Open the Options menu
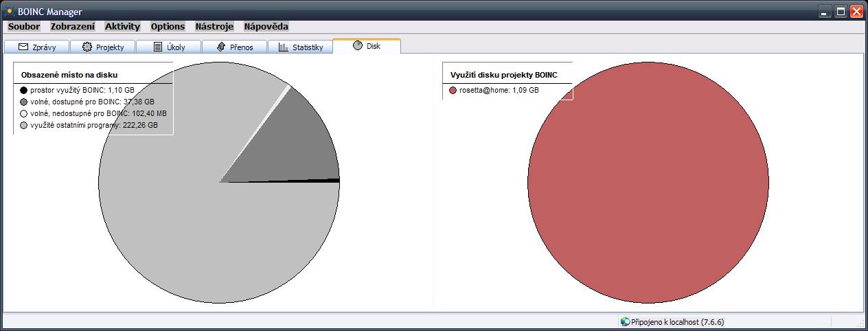The width and height of the screenshot is (868, 331). click(x=168, y=27)
